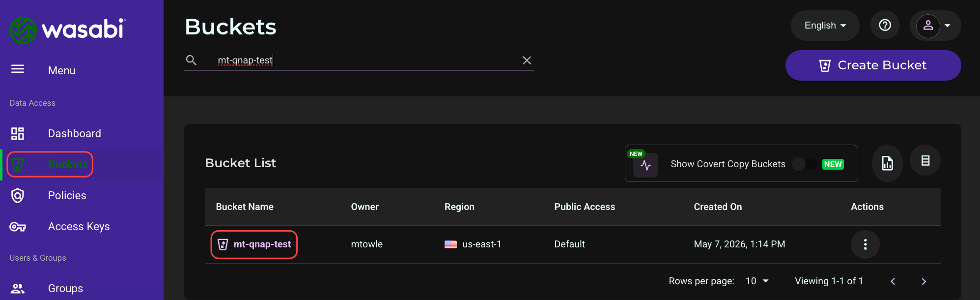Open the Access Keys key icon
Screen dimensions: 980x300
pyautogui.click(x=18, y=227)
